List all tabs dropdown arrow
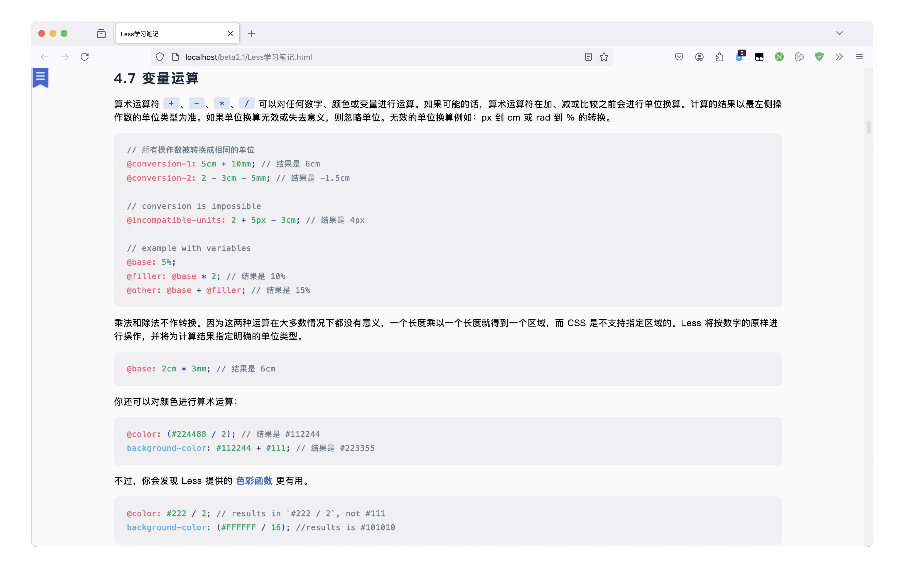 tap(839, 33)
